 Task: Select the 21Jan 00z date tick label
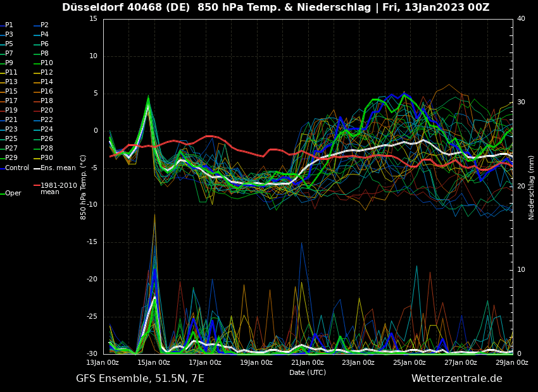pyautogui.click(x=308, y=363)
